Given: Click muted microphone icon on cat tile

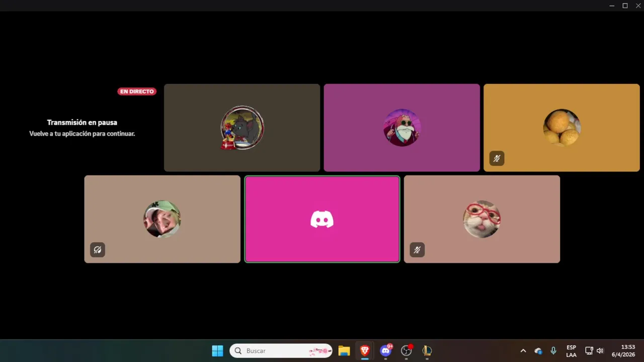Looking at the screenshot, I should click(417, 250).
